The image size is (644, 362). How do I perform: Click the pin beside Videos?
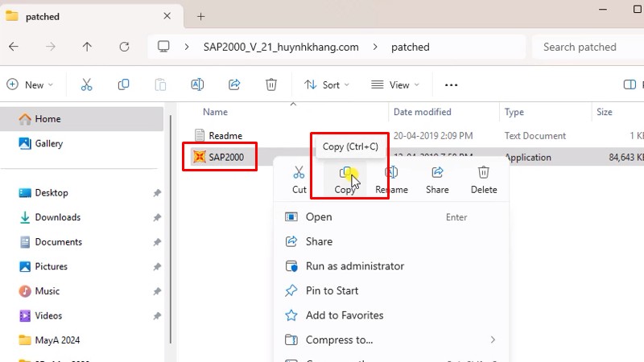[157, 316]
